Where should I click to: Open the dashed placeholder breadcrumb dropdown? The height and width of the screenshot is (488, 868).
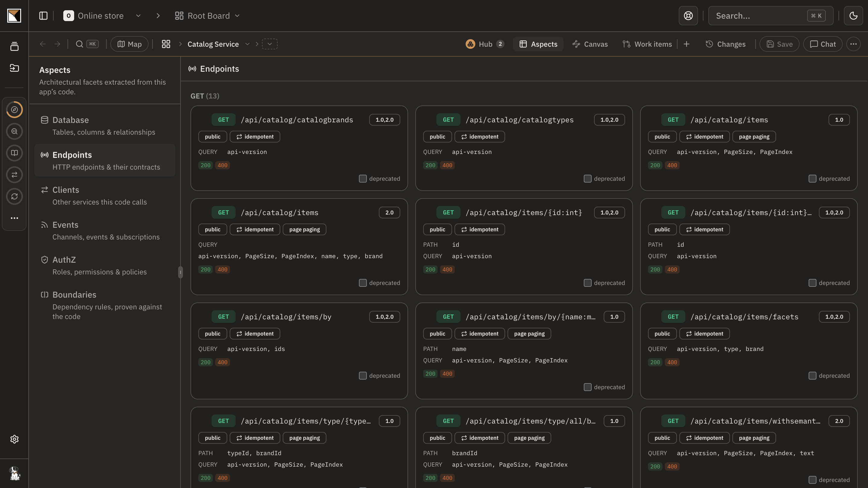point(269,44)
